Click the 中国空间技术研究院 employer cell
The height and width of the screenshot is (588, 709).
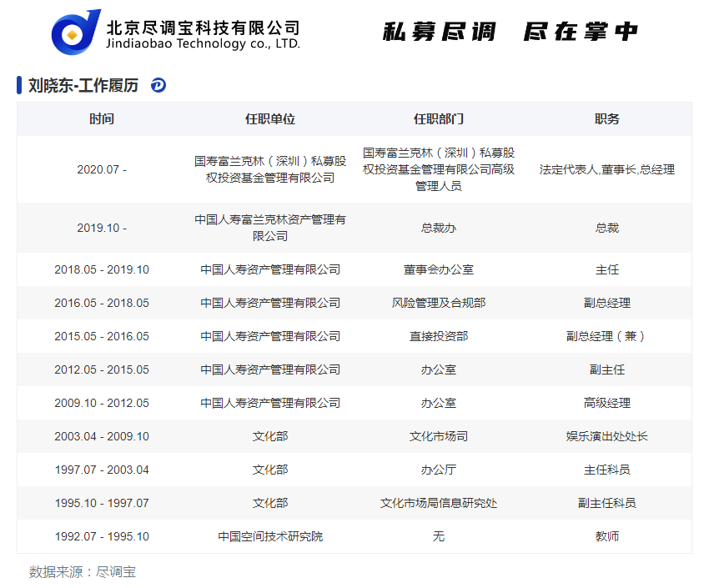pos(270,536)
